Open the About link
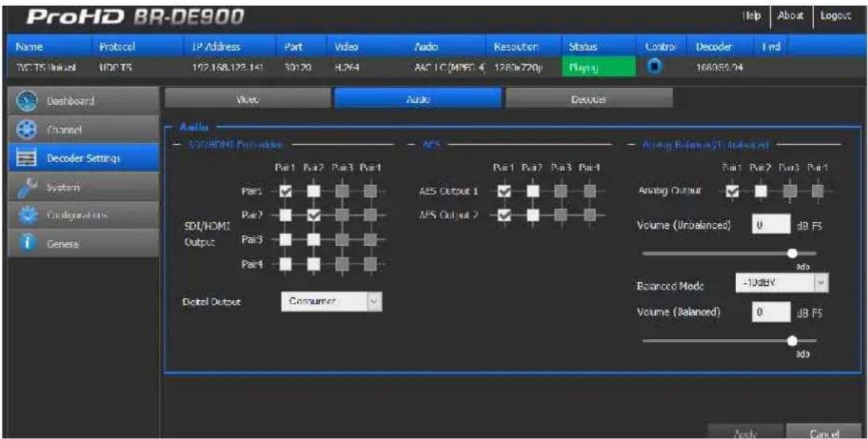Viewport: 868px width, 439px height. click(x=791, y=16)
